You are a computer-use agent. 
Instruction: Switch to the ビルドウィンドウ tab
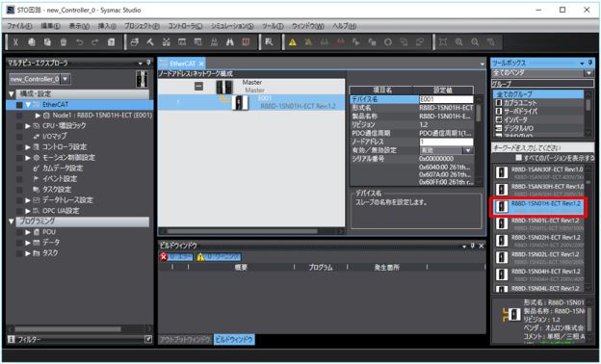234,340
